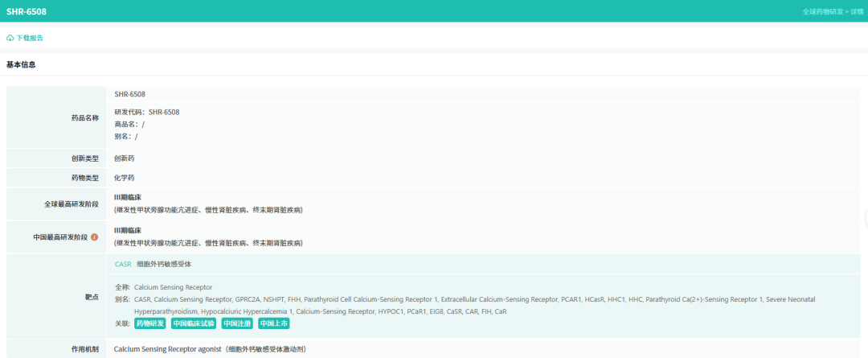Viewport: 868px width, 358px height.
Task: Click the 化学药 drug type value
Action: (124, 178)
